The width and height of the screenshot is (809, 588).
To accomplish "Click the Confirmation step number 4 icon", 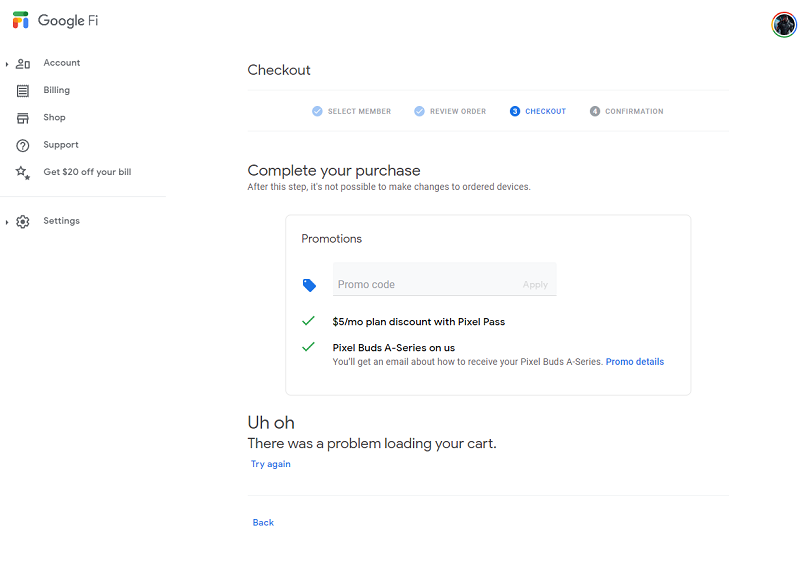I will coord(595,111).
